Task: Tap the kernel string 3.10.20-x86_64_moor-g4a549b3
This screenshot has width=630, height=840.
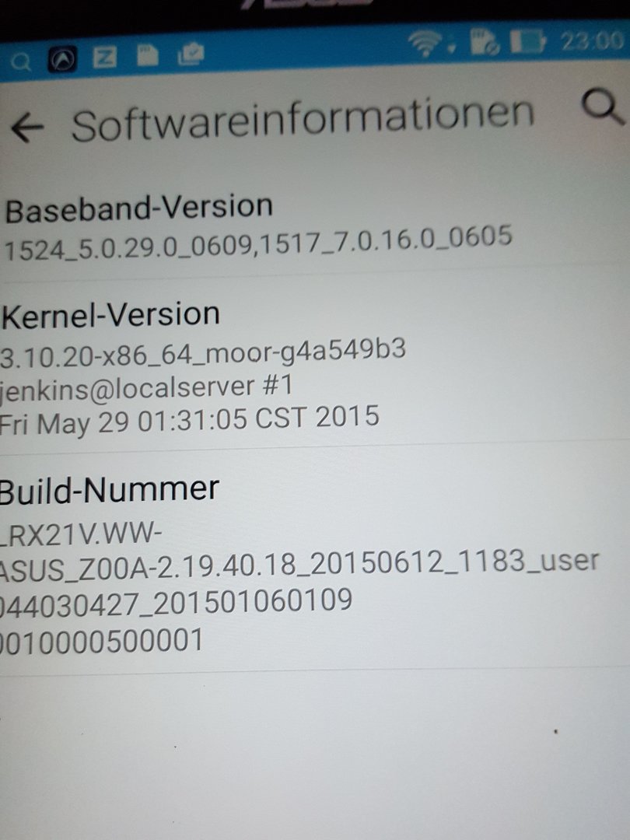Action: (x=202, y=352)
